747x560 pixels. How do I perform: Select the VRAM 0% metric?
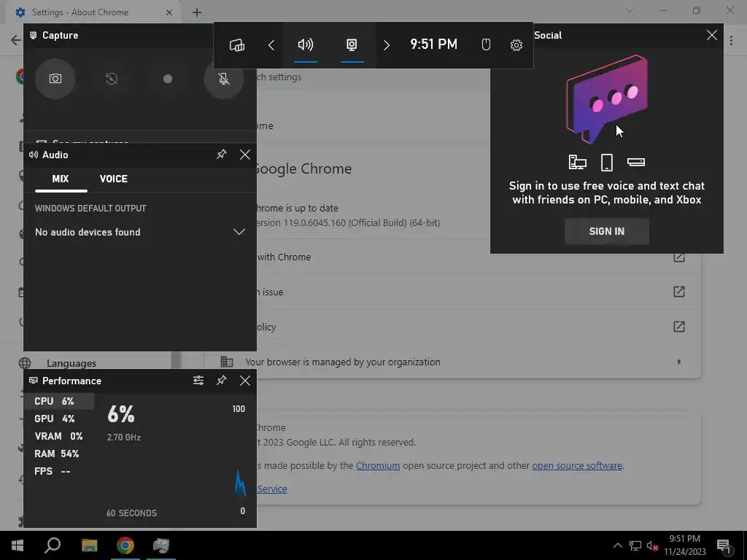click(59, 436)
